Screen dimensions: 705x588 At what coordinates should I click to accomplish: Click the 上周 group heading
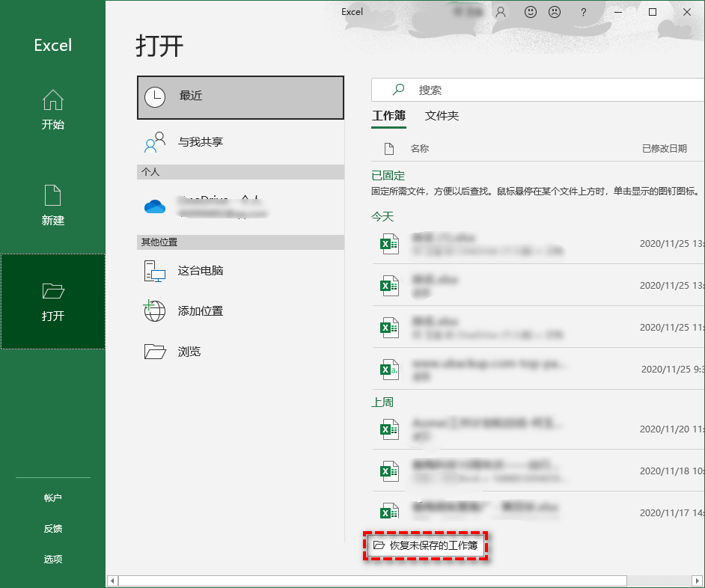(x=382, y=402)
